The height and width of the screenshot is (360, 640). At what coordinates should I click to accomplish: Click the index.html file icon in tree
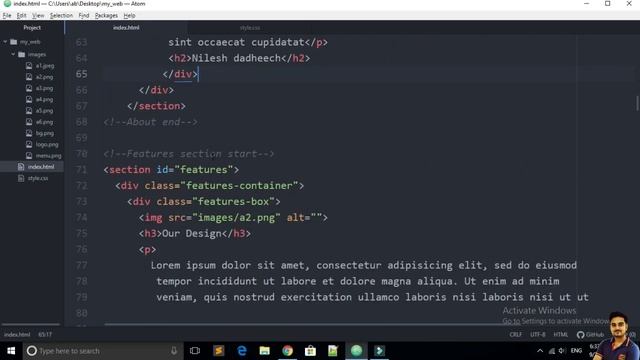coord(21,167)
